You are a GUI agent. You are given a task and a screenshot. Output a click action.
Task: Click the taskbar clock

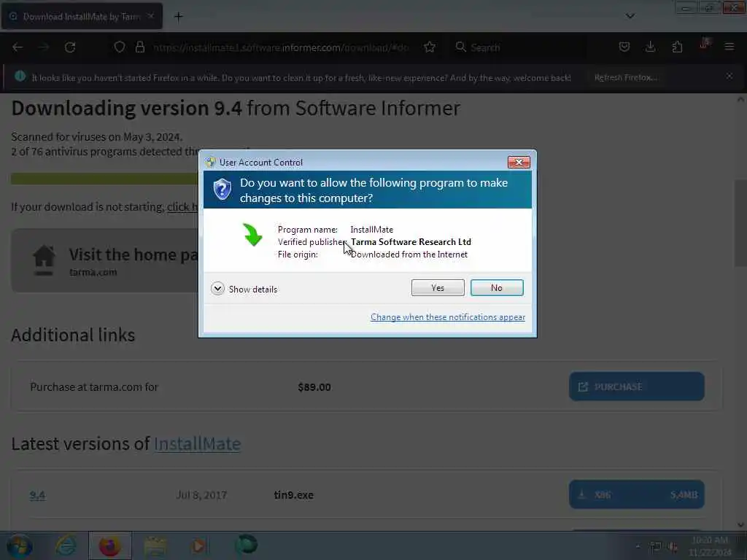[x=710, y=546]
